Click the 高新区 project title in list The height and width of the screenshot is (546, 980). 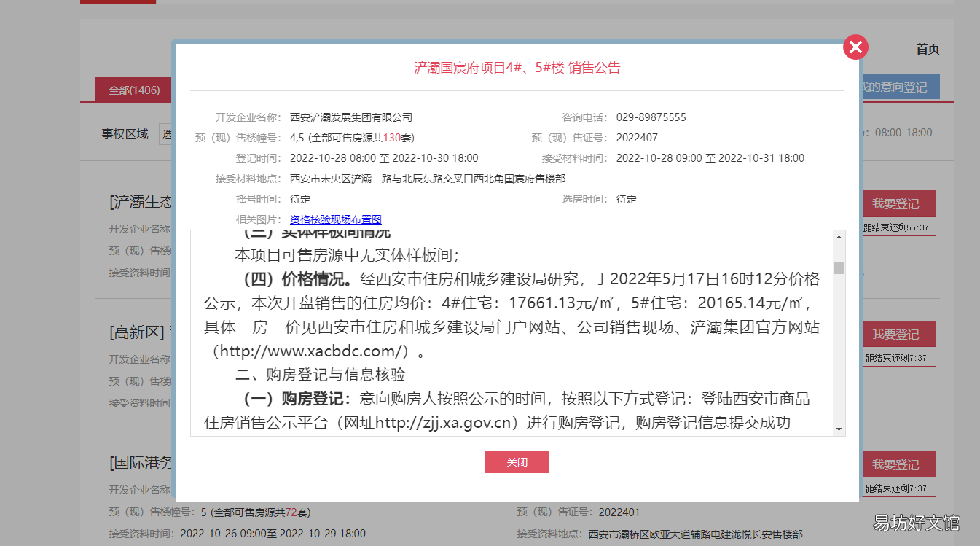[138, 332]
